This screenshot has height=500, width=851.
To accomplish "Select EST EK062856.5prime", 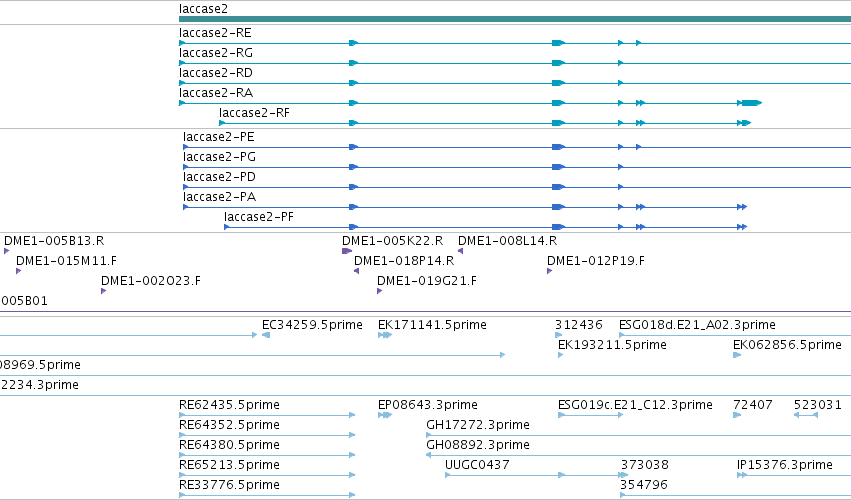I will 787,345.
